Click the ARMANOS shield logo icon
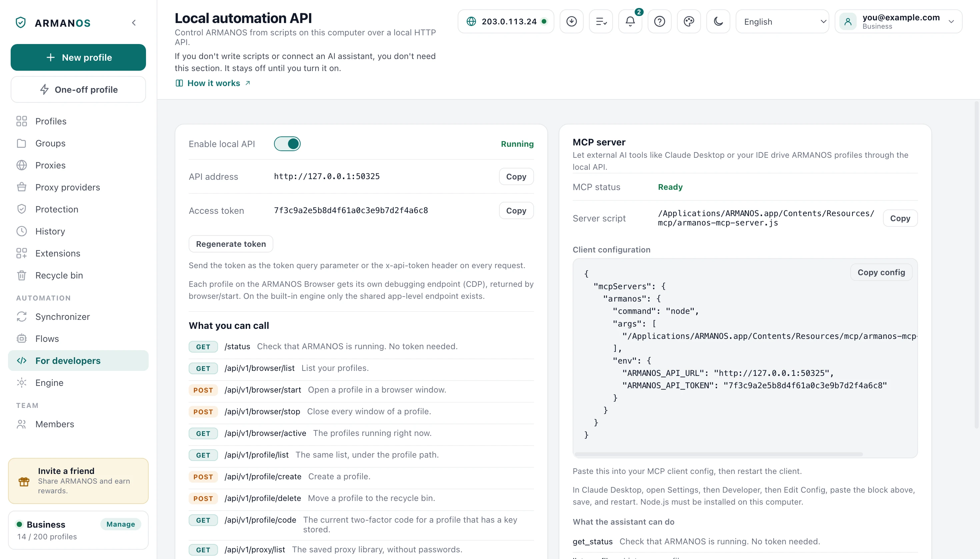This screenshot has width=980, height=559. tap(21, 23)
